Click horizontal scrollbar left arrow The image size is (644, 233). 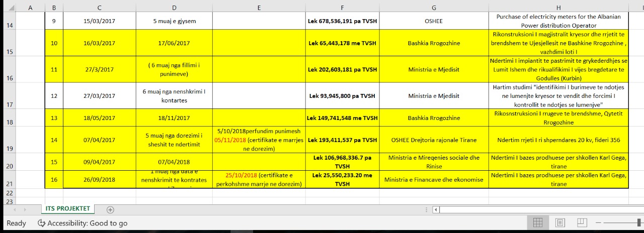[436, 210]
